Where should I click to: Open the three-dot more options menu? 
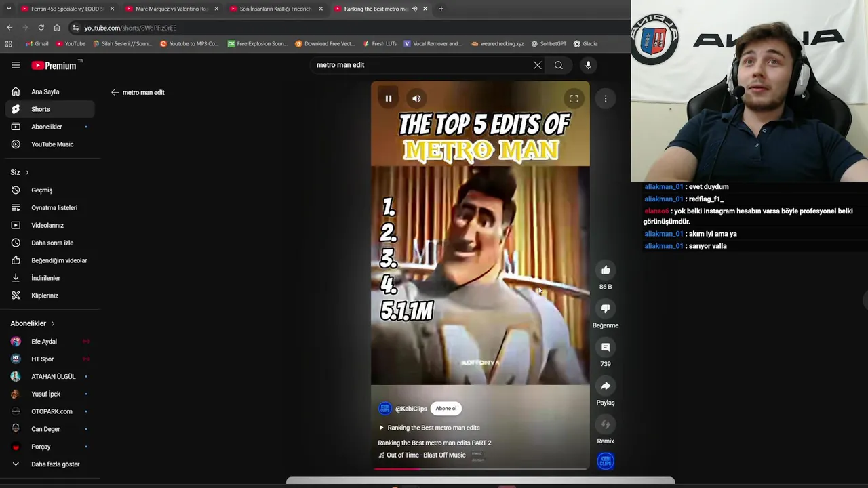[606, 98]
